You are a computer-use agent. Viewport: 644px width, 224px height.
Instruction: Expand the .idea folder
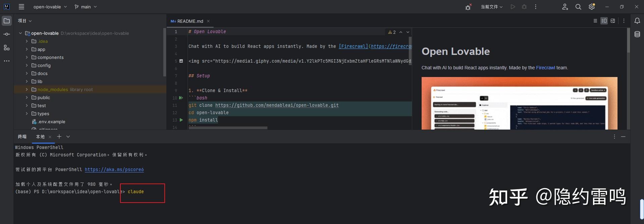(27, 41)
